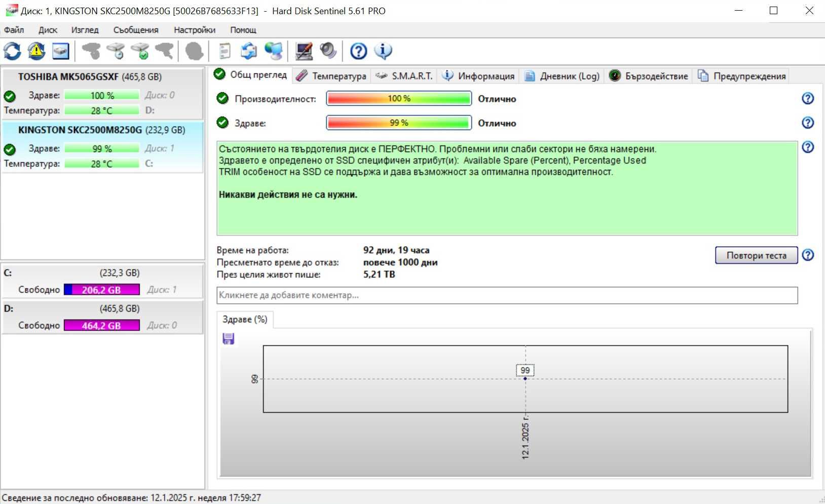Click the greyed-out disk repair toolbar icon
The image size is (825, 504).
(165, 51)
